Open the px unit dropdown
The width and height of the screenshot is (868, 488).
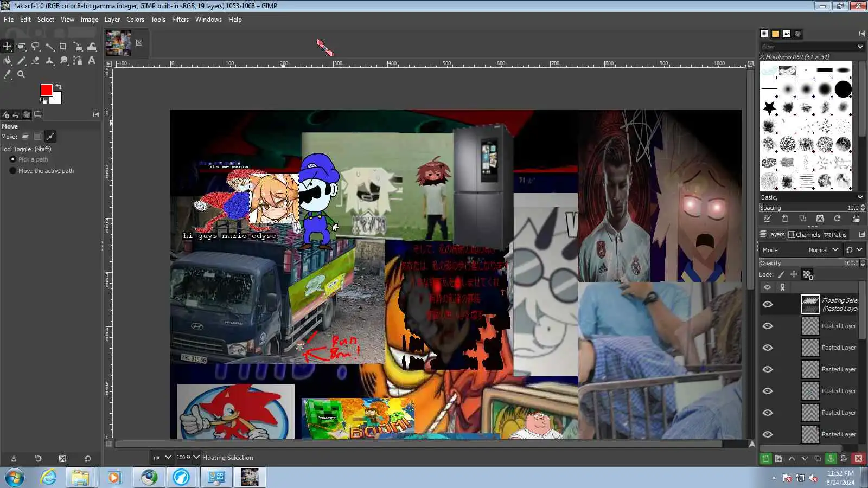point(162,457)
